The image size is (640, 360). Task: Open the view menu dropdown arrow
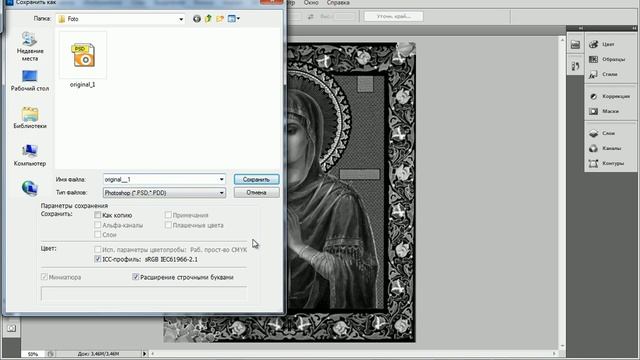coord(238,18)
